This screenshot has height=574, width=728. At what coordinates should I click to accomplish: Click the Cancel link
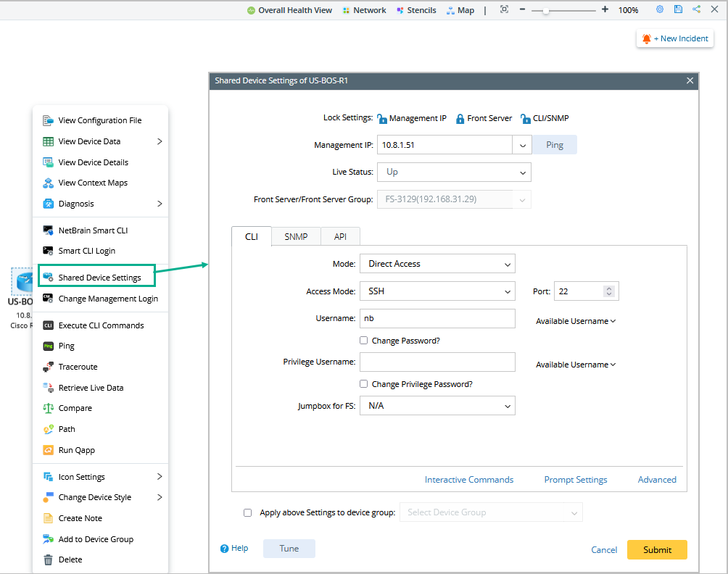click(x=604, y=550)
